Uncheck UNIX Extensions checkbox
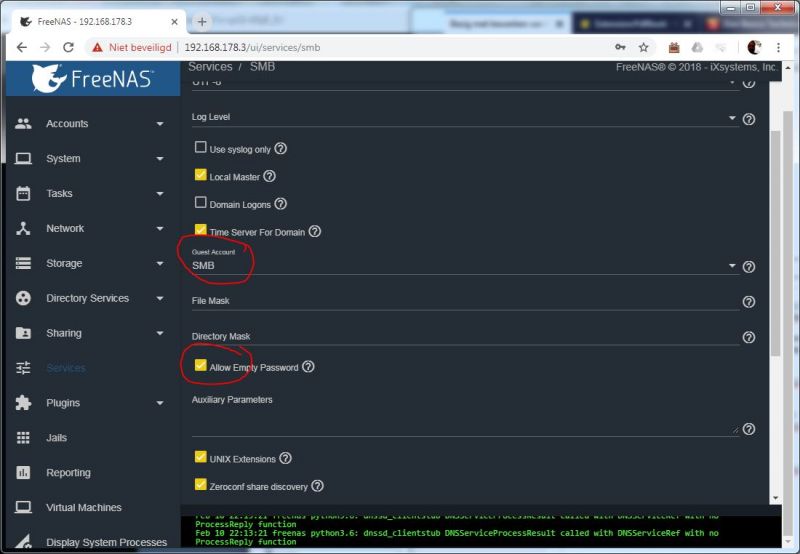This screenshot has height=554, width=800. point(201,457)
